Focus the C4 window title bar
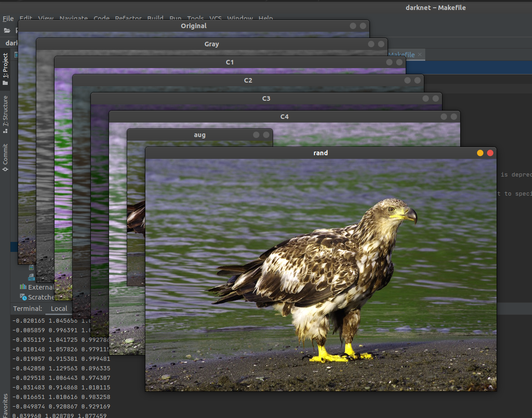 [x=284, y=117]
